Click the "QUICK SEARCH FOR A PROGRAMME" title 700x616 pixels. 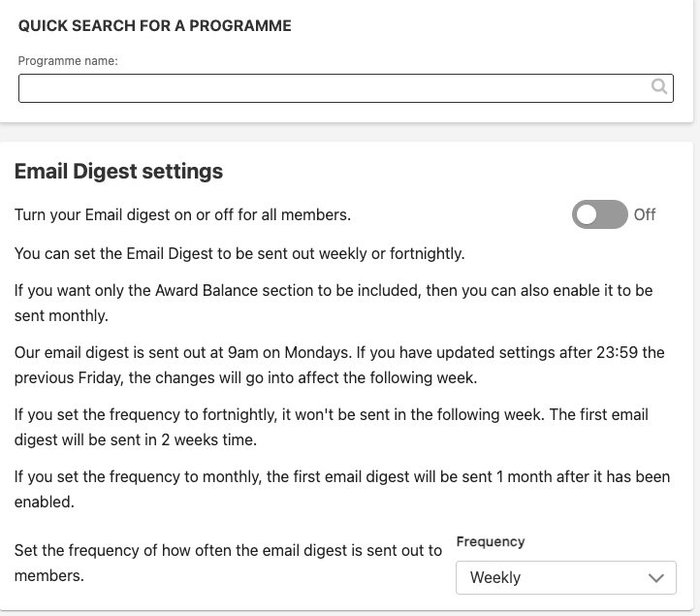(x=154, y=26)
